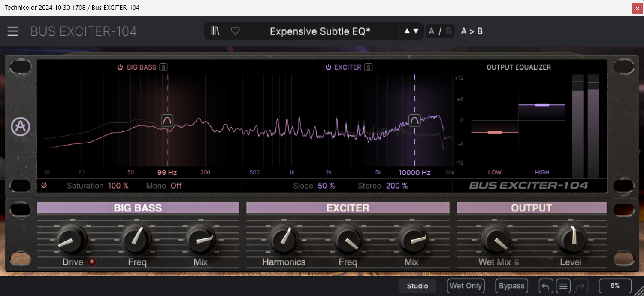Enable Wet Only monitoring
This screenshot has width=644, height=296.
[x=466, y=286]
